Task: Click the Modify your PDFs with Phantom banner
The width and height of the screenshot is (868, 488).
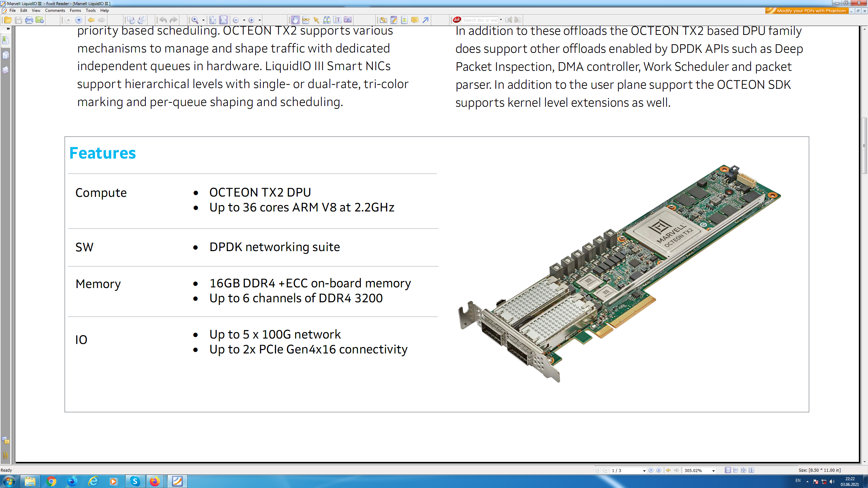Action: (806, 11)
